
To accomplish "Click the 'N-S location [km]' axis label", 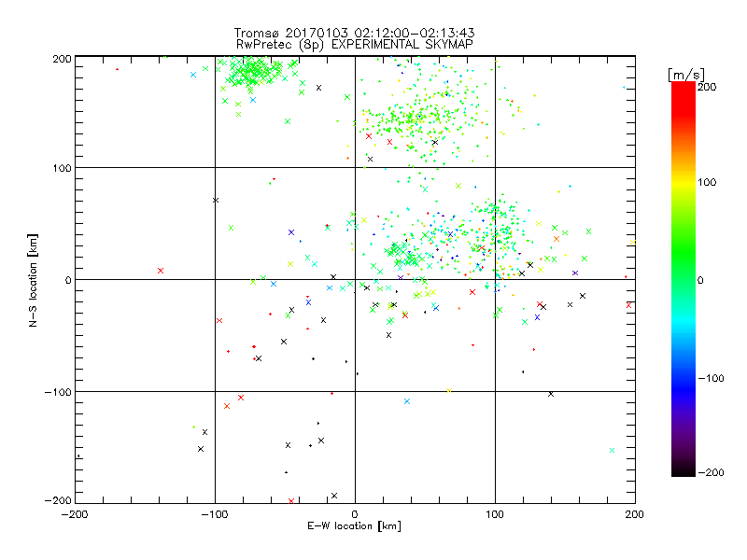I will pyautogui.click(x=33, y=280).
